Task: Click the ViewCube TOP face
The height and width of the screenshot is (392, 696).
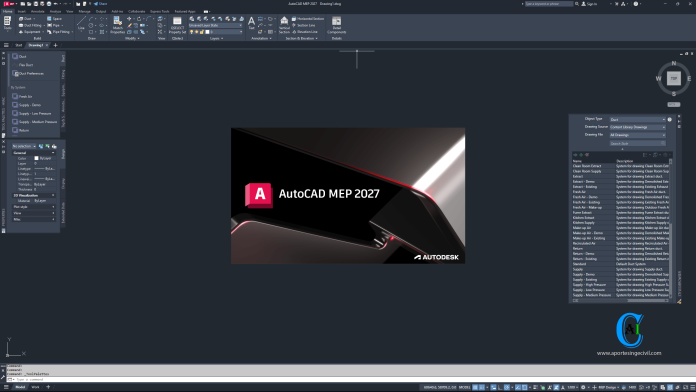Action: tap(673, 79)
